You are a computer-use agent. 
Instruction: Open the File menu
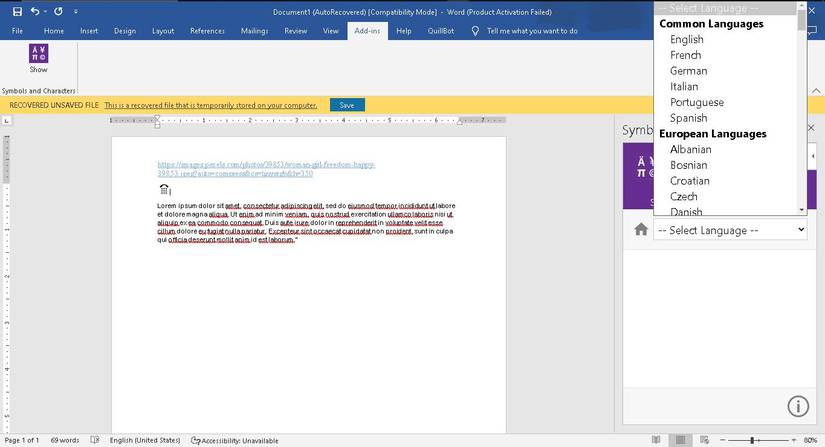pos(17,31)
